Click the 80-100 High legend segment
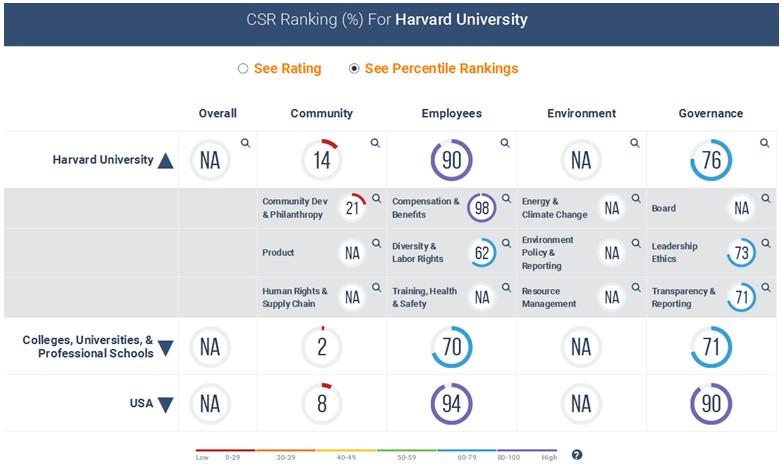Image resolution: width=782 pixels, height=470 pixels. click(x=527, y=454)
